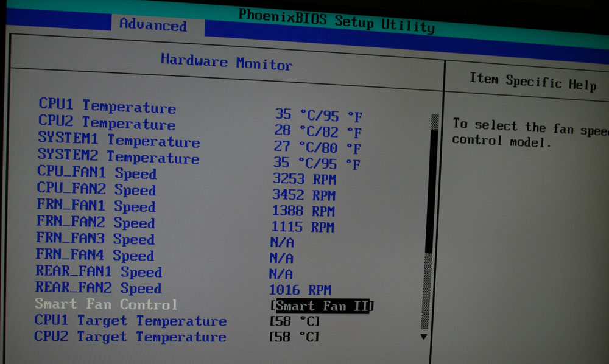Click the FRN_FAN4 Speed label

(95, 255)
